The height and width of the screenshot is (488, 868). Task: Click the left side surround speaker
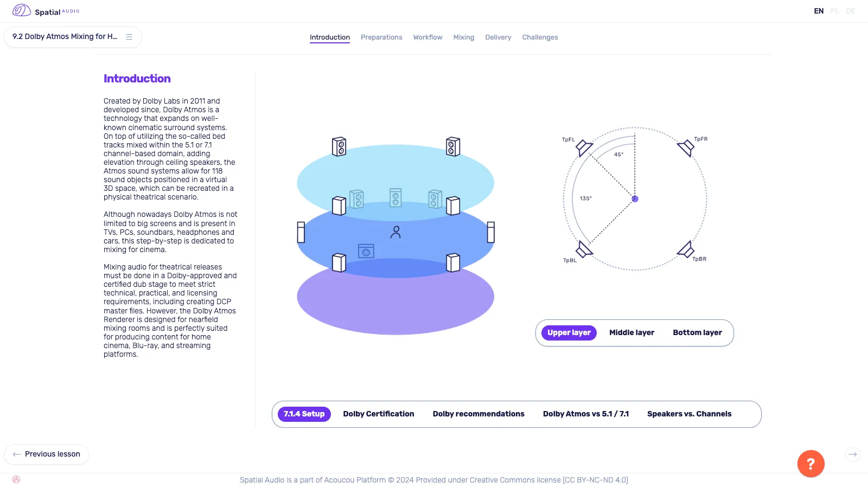[301, 232]
